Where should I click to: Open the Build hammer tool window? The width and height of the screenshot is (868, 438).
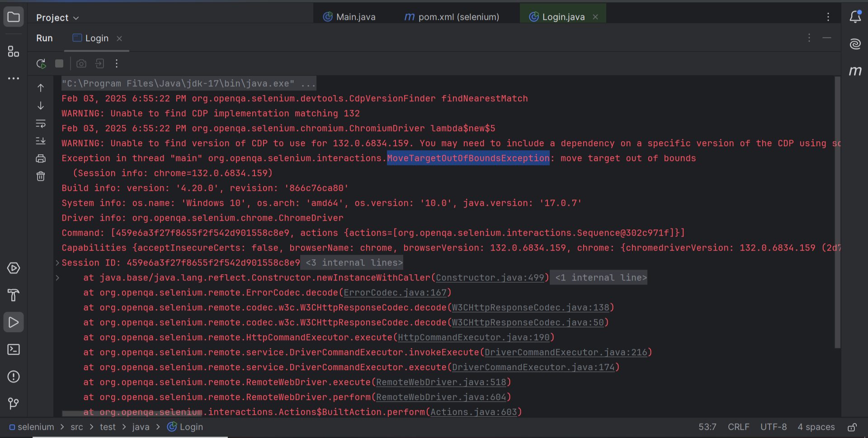click(14, 295)
